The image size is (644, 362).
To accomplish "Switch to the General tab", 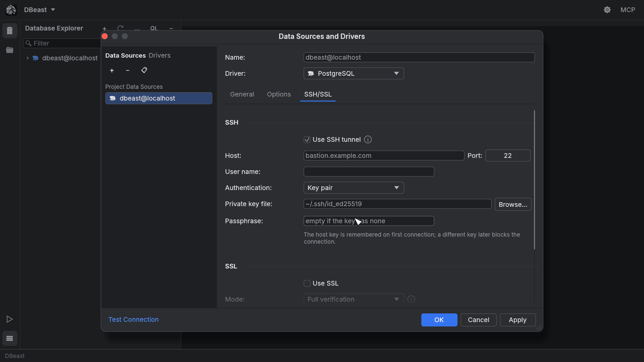I will (242, 94).
